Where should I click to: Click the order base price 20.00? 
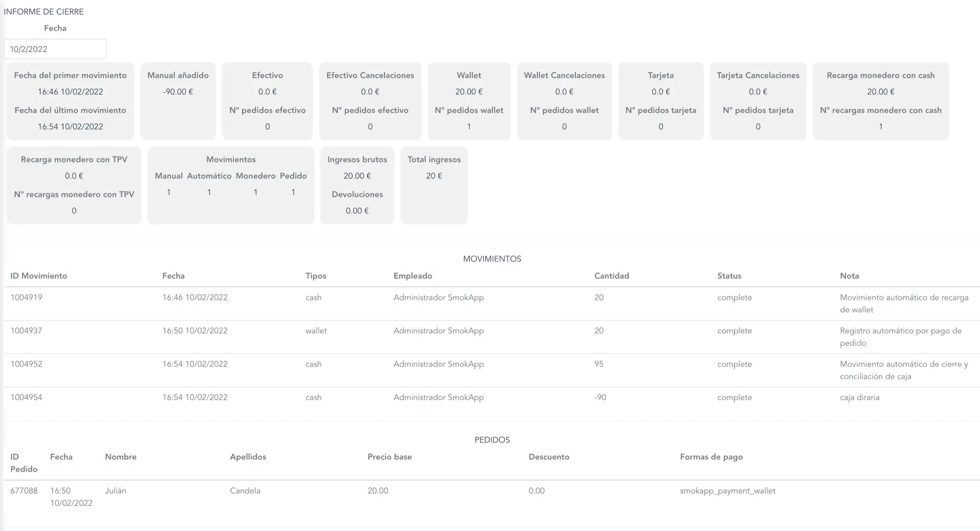tap(378, 491)
